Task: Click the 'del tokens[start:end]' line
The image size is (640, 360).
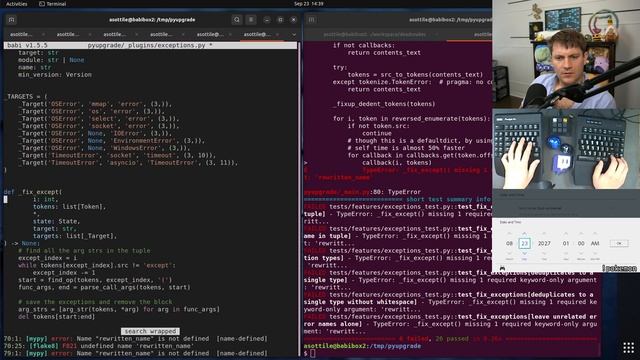Action: [56, 317]
